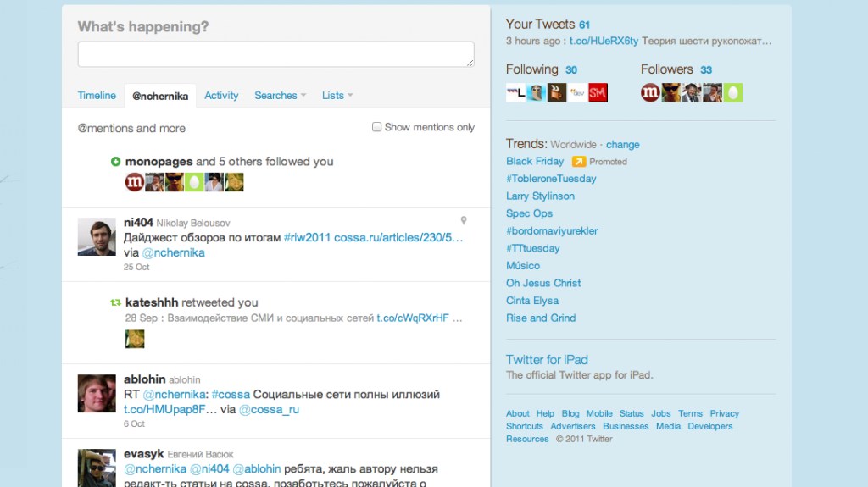Open the @ni404 mention in evasyk's tweet

[x=209, y=468]
